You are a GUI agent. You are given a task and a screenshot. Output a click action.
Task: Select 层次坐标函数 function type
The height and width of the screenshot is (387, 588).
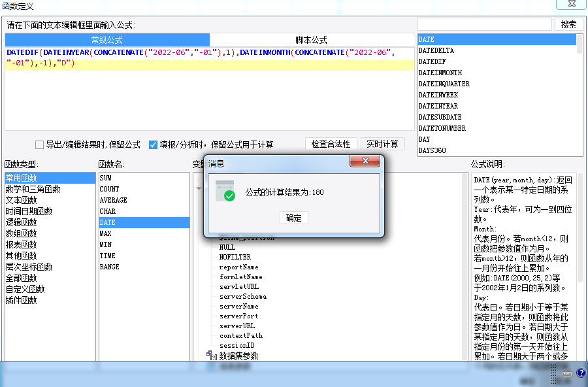pyautogui.click(x=50, y=267)
